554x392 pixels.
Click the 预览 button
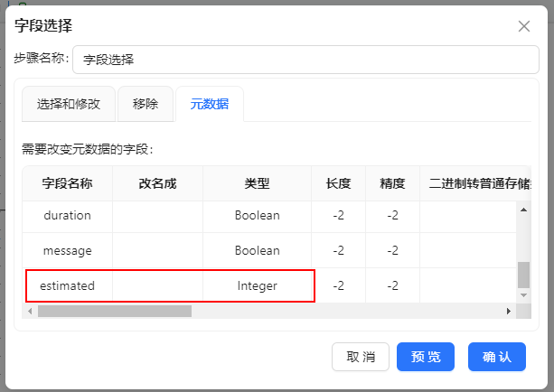click(x=426, y=357)
